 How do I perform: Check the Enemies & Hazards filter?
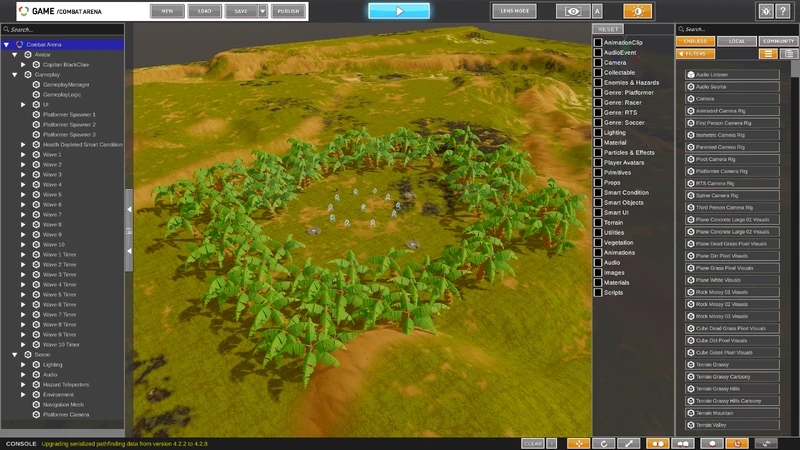pyautogui.click(x=598, y=82)
